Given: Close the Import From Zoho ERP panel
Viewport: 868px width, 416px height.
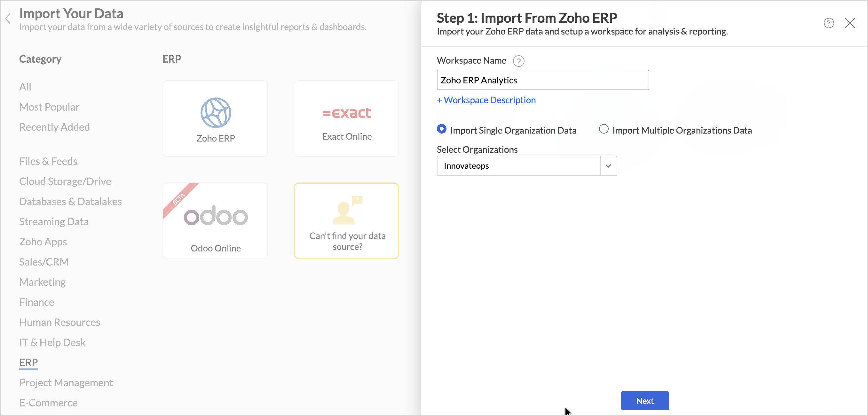Looking at the screenshot, I should 850,23.
